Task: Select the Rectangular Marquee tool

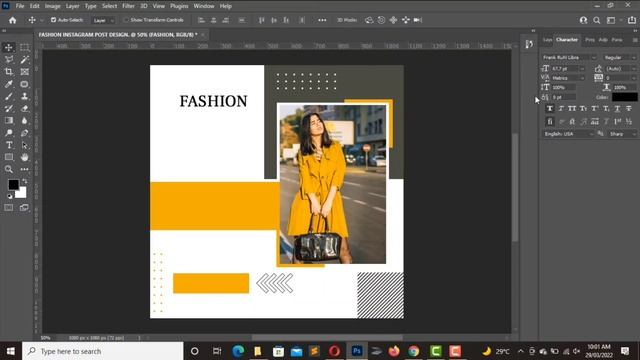Action: [x=24, y=47]
